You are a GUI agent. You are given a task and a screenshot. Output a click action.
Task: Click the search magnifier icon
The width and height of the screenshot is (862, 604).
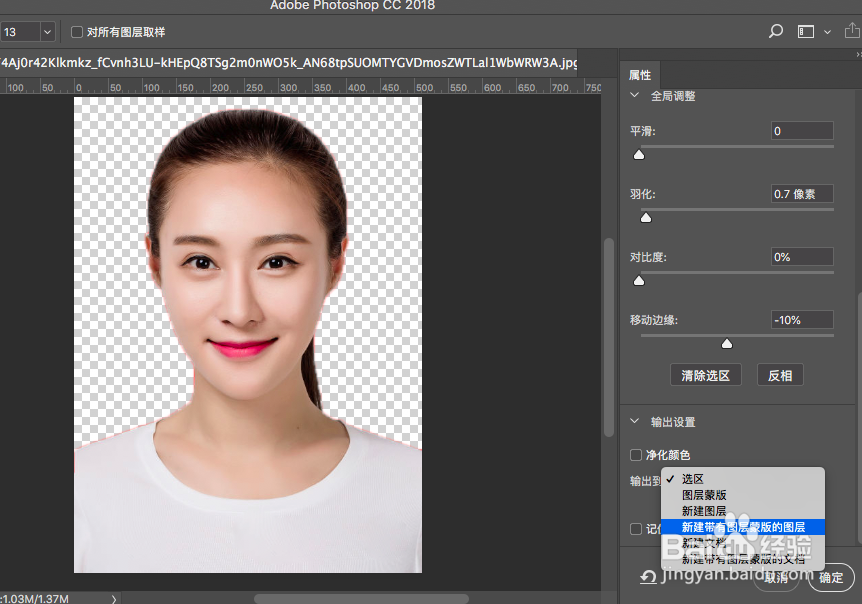point(776,31)
